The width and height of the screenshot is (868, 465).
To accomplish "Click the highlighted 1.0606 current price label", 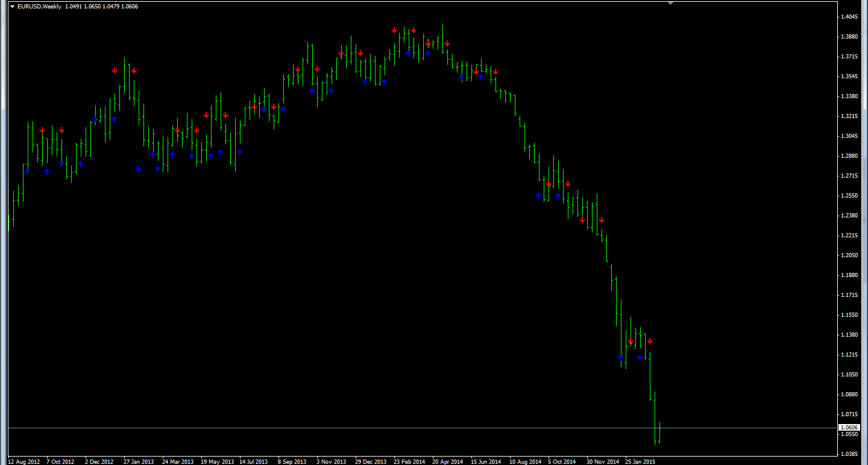I will (x=849, y=427).
